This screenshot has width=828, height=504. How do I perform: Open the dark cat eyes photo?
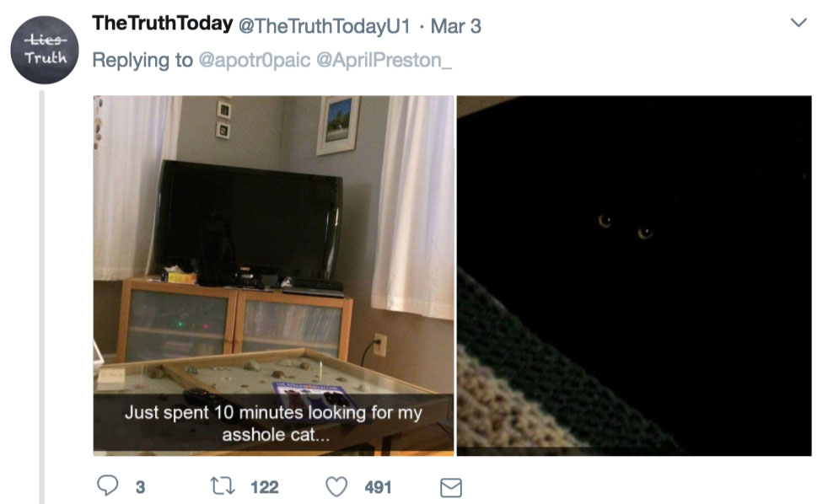point(634,276)
